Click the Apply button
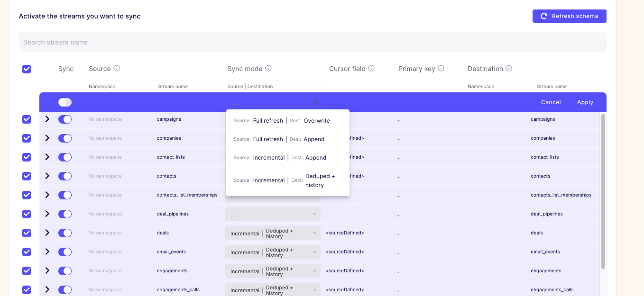The height and width of the screenshot is (296, 644). [x=585, y=102]
